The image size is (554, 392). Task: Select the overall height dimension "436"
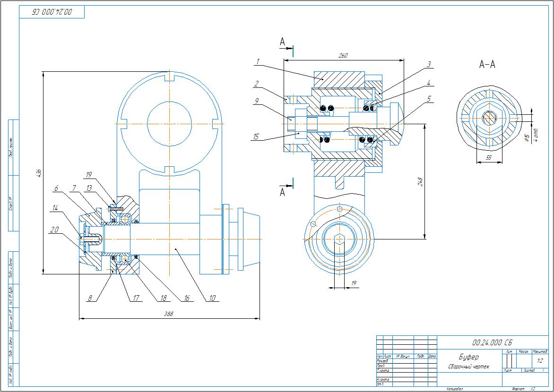point(38,173)
